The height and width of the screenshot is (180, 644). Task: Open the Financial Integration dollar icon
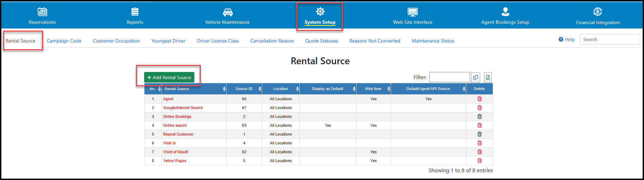pos(598,12)
